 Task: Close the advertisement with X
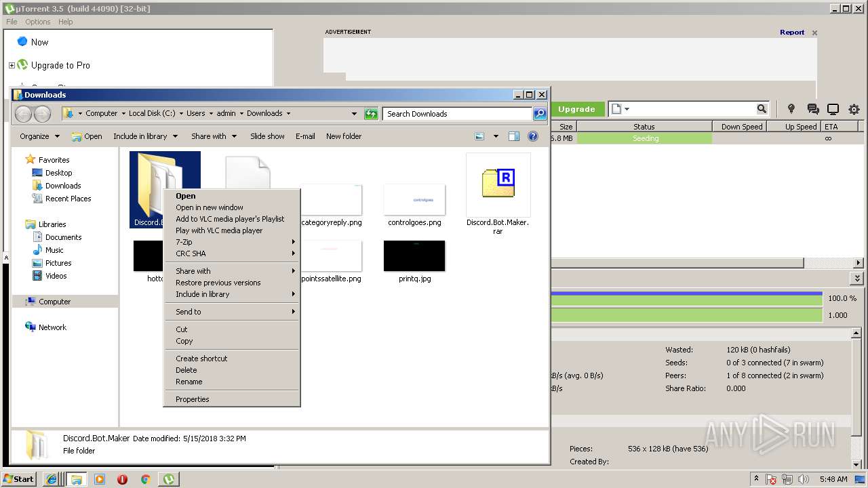814,33
